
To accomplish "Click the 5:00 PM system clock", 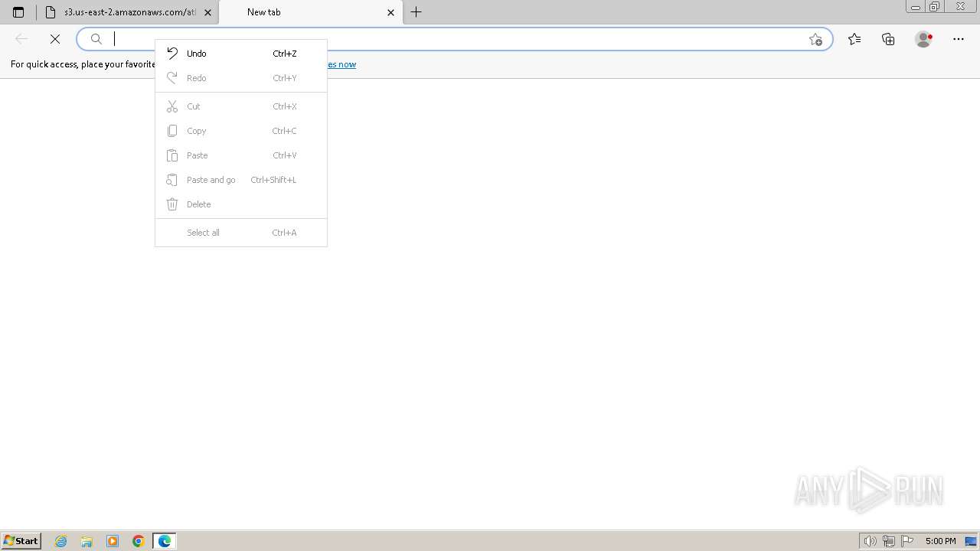I will (x=940, y=541).
